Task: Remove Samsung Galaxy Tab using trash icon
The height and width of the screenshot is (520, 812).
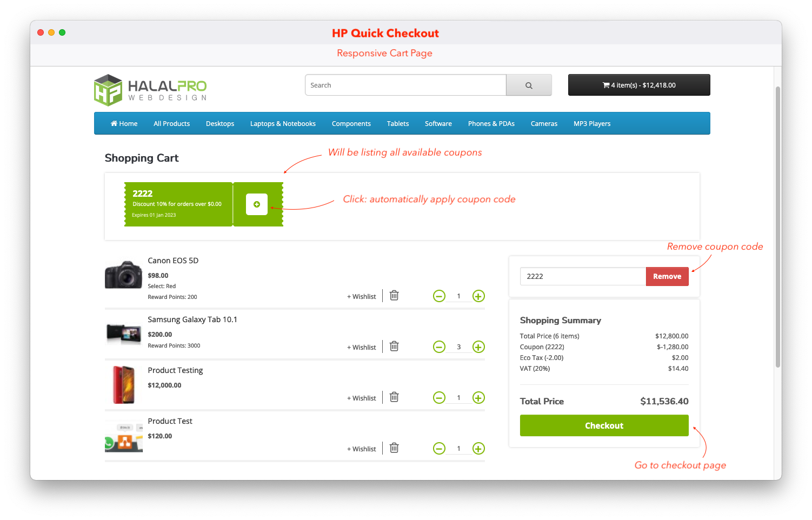Action: tap(394, 346)
